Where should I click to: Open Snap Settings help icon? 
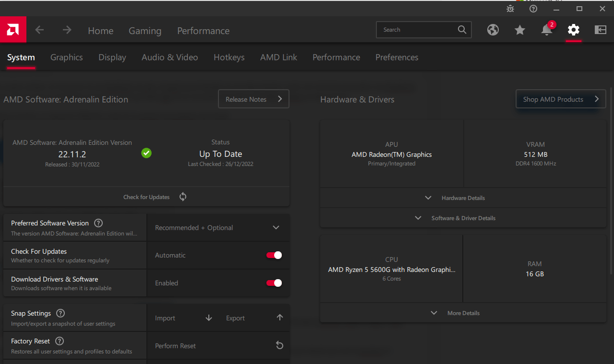click(x=60, y=313)
